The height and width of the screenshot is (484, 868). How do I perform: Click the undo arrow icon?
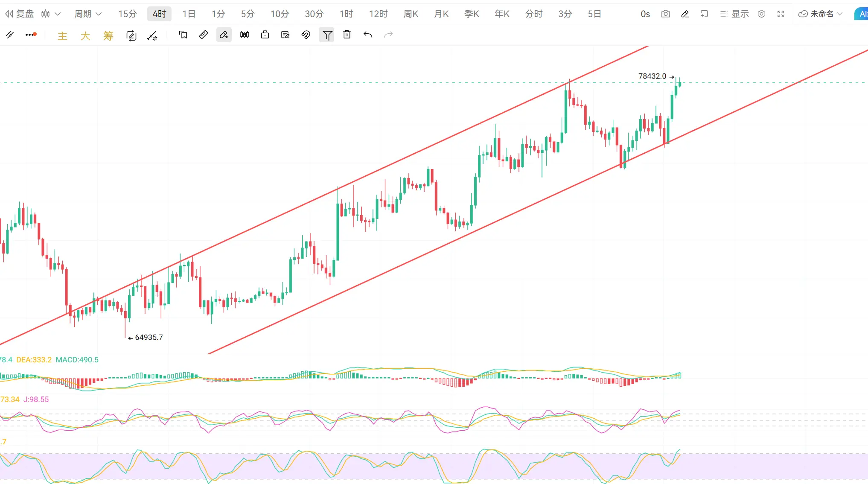tap(368, 35)
